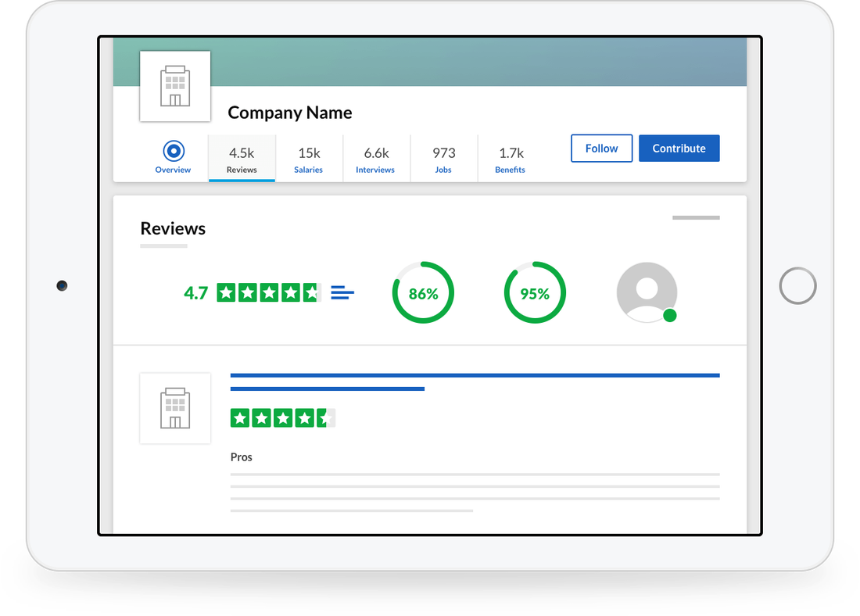The width and height of the screenshot is (860, 616).
Task: Click the individual review's star rating
Action: click(x=282, y=418)
